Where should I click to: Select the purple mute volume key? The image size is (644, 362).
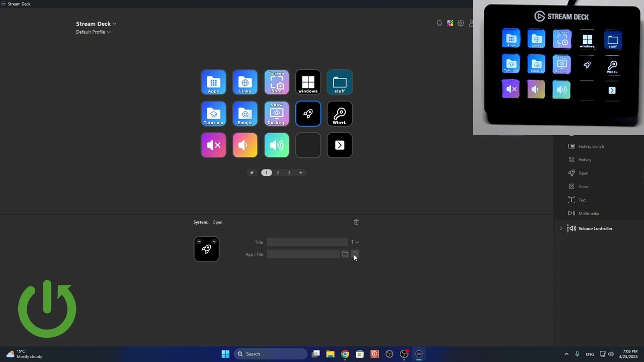(x=213, y=145)
